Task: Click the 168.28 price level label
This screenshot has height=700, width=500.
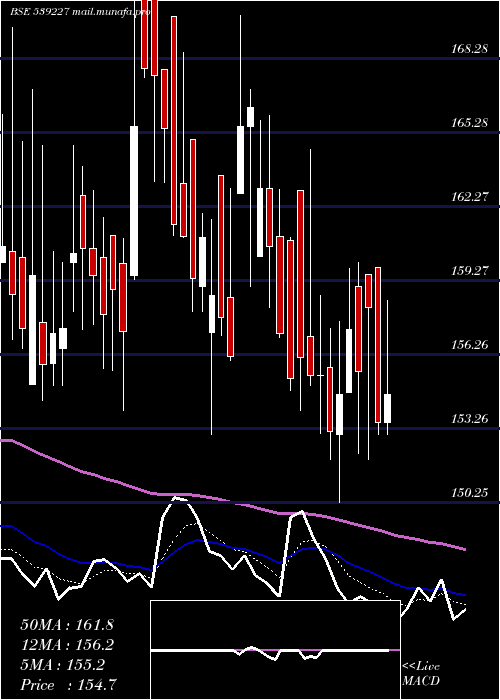Action: 469,49
